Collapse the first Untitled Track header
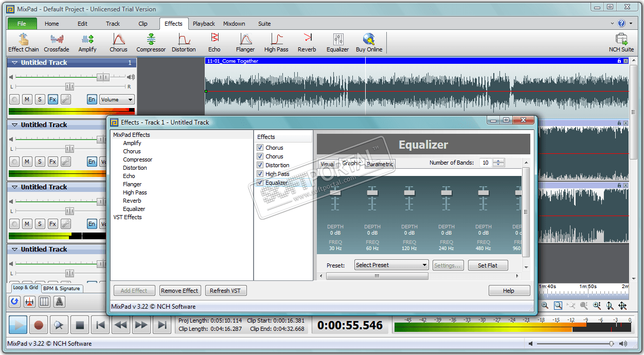This screenshot has height=355, width=644. tap(14, 63)
